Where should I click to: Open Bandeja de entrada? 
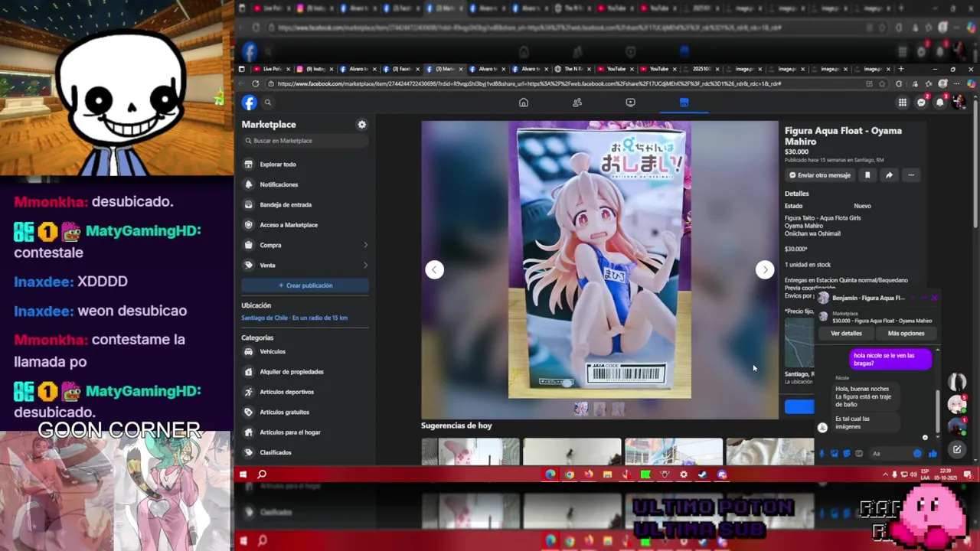(305, 204)
